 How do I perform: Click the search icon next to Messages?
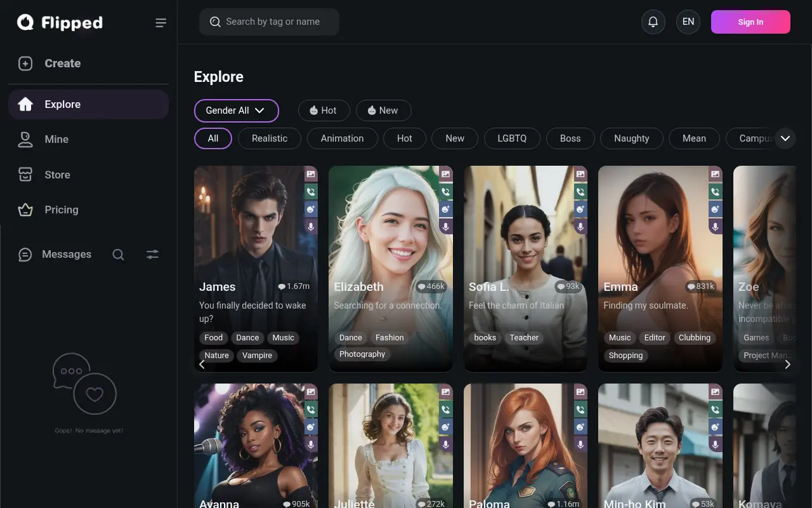118,254
